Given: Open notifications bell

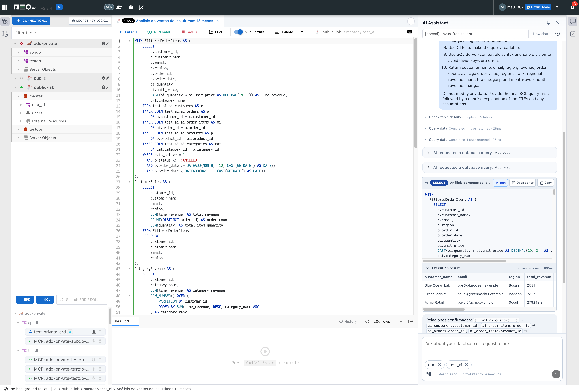Looking at the screenshot, I should (x=572, y=7).
